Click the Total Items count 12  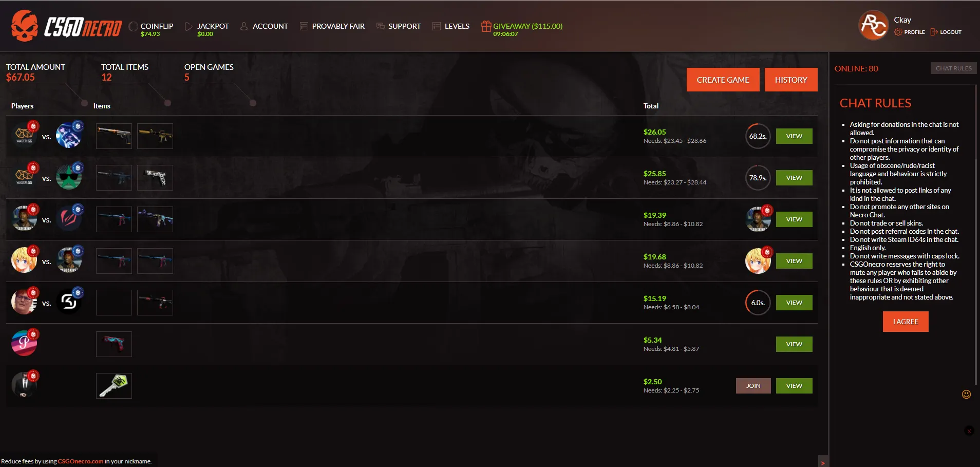click(x=106, y=78)
